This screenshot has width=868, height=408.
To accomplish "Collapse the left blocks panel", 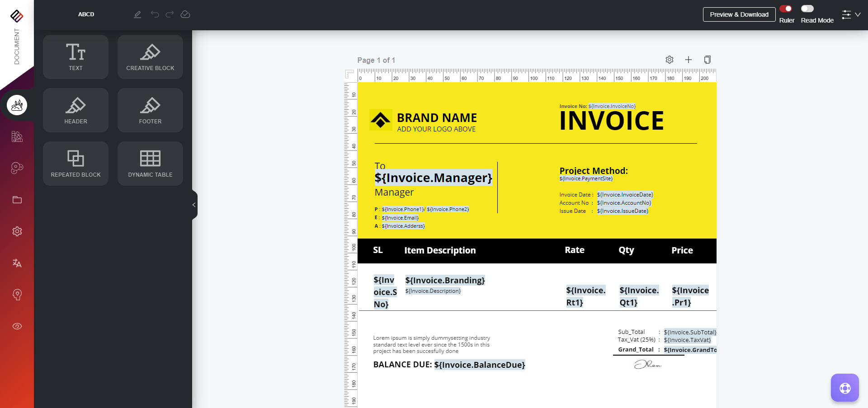I will point(194,205).
